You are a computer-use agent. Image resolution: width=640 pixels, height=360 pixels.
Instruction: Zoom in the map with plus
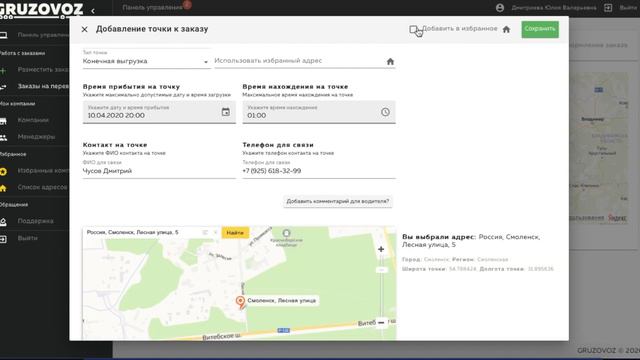[x=381, y=249]
